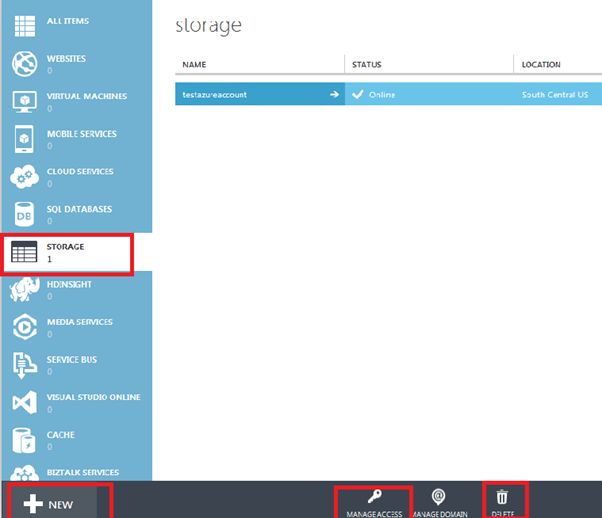Open the Service Bus icon
Screen dimensions: 602x518
[x=25, y=365]
